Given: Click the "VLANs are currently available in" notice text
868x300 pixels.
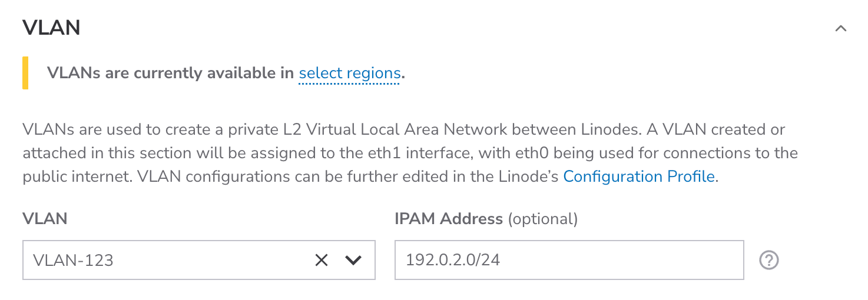Looking at the screenshot, I should (x=171, y=74).
